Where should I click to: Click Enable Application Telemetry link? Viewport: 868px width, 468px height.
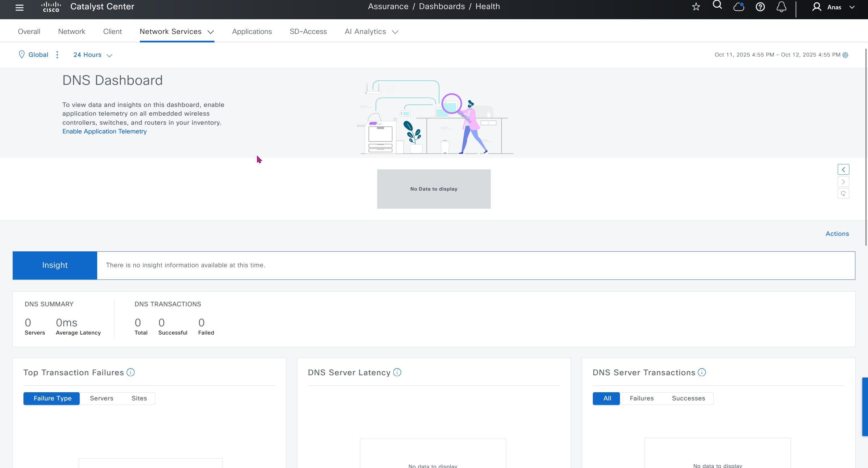105,131
